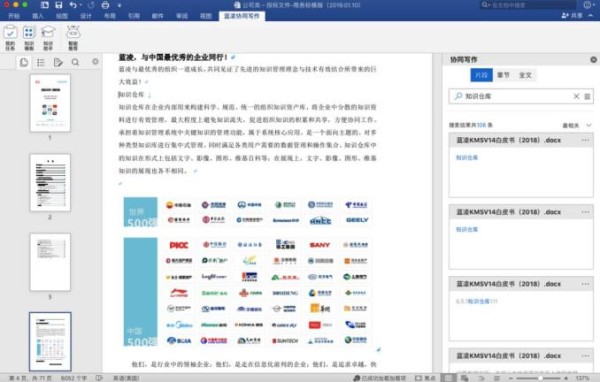Image resolution: width=600 pixels, height=382 pixels.
Task: Click the 137% zoom level
Action: click(x=582, y=378)
